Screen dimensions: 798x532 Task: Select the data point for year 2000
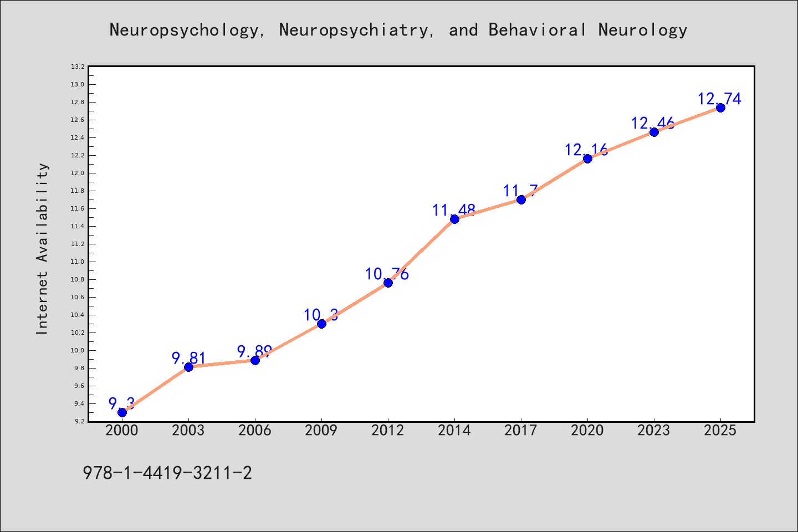click(122, 412)
